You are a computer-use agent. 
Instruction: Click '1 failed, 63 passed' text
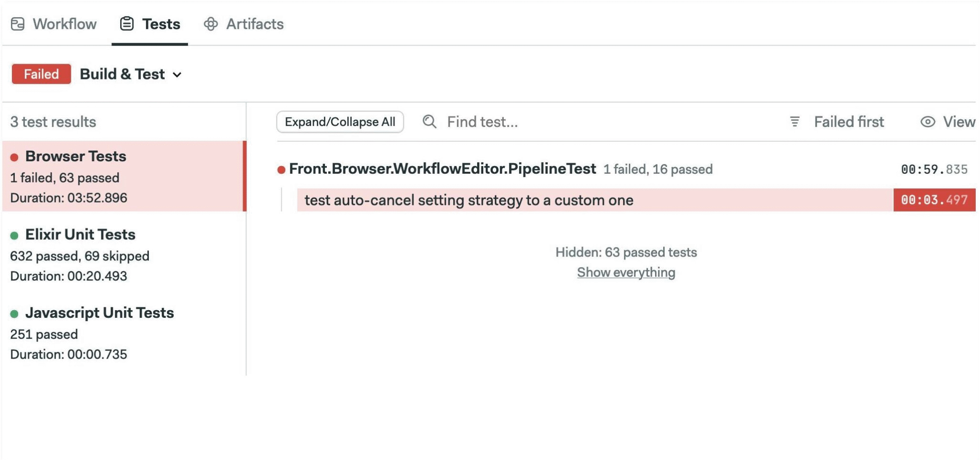pos(65,178)
